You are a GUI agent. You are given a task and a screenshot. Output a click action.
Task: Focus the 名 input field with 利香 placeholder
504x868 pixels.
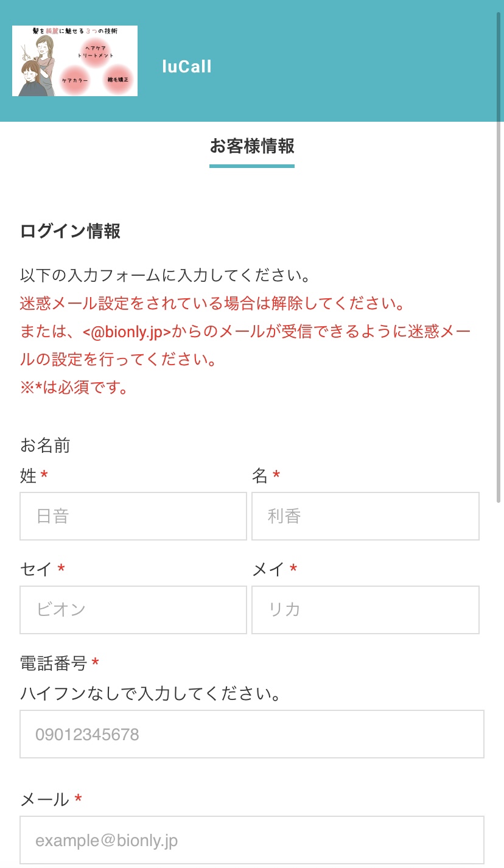tap(365, 516)
